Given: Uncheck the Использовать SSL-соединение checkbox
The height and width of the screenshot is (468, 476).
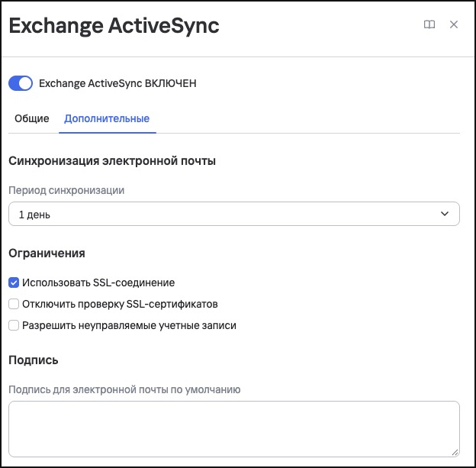Looking at the screenshot, I should coord(14,282).
